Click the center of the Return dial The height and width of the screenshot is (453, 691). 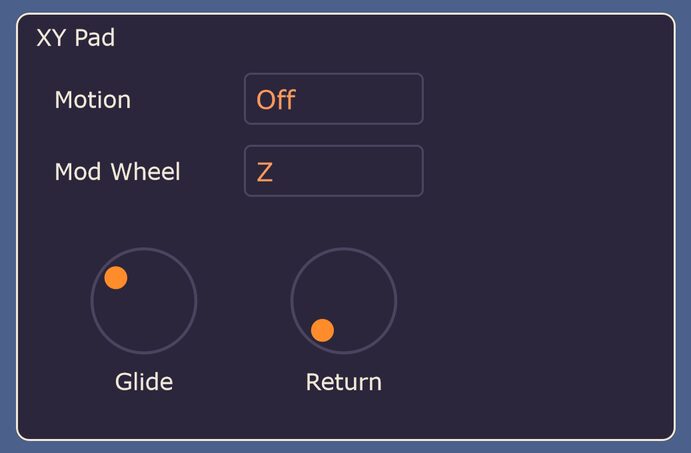click(344, 301)
